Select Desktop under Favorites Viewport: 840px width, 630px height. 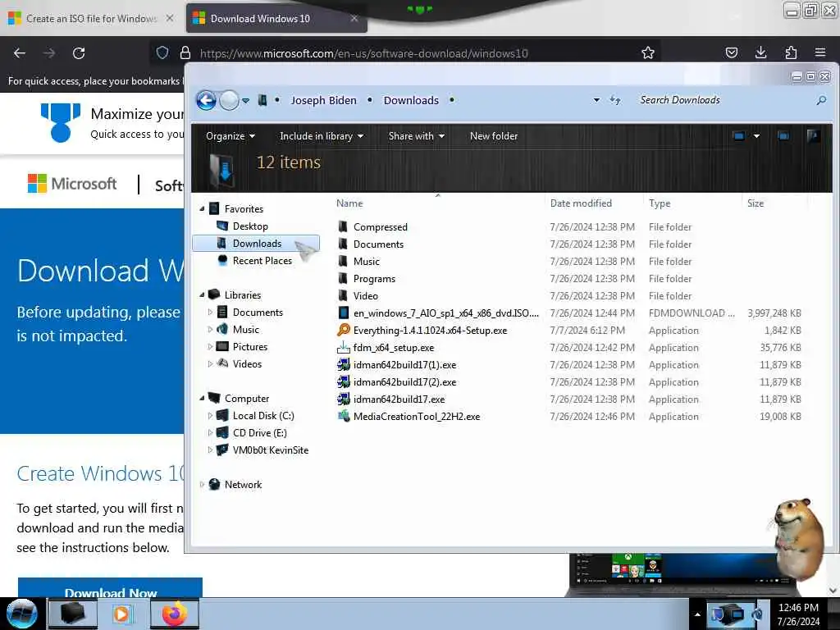pos(250,226)
